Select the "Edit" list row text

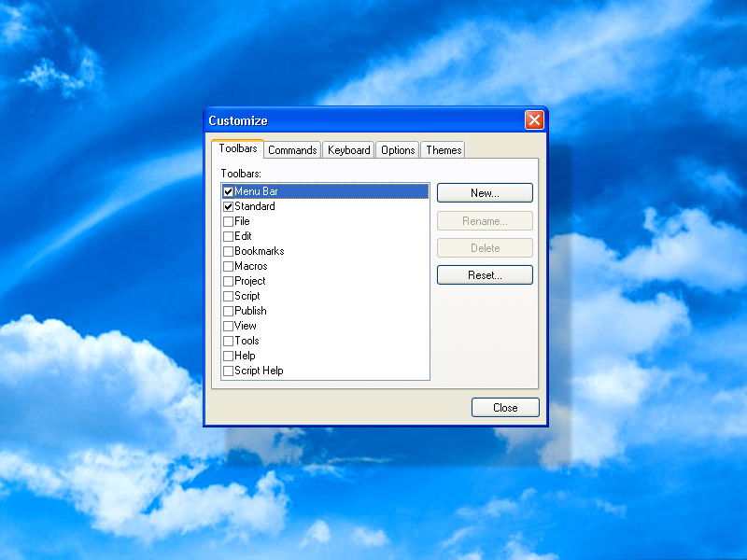[243, 236]
